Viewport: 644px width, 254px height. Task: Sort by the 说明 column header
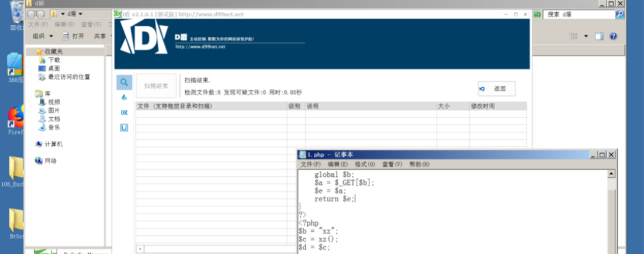click(371, 106)
